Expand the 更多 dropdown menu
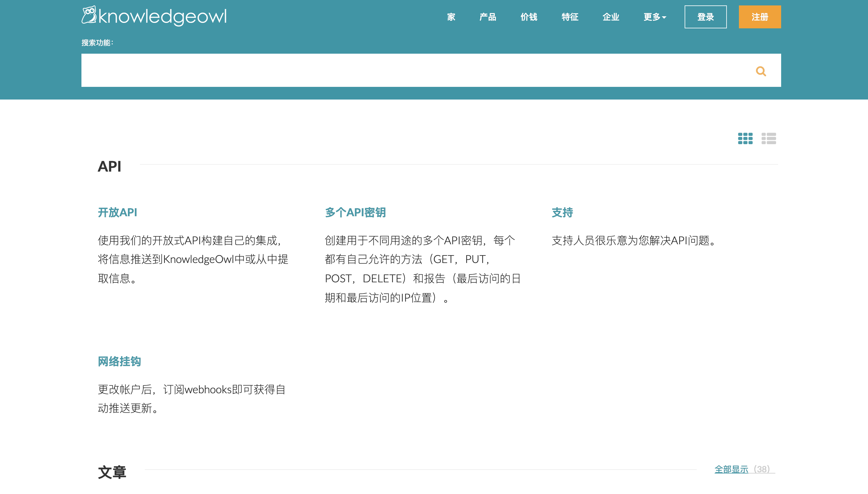 655,17
